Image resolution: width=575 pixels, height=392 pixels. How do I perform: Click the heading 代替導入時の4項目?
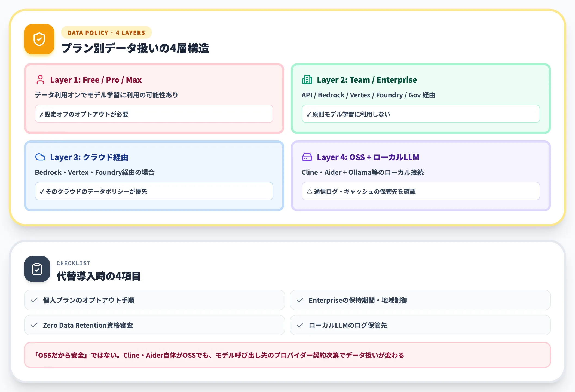click(x=99, y=276)
